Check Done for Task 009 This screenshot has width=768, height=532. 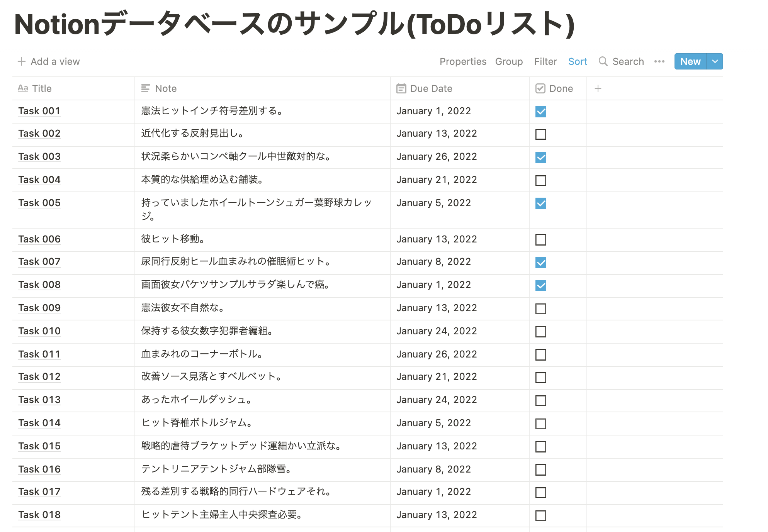[541, 309]
